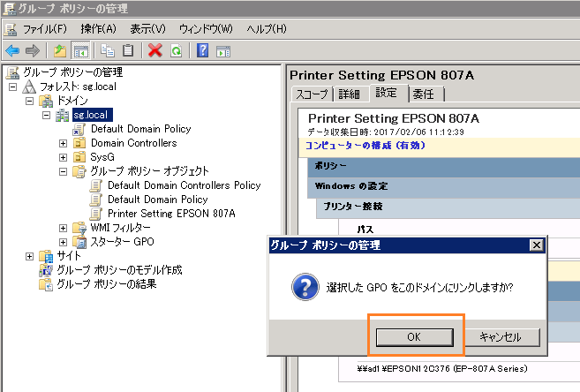Select the グループ ポリシーの管理 root node
This screenshot has width=580, height=392.
click(x=73, y=72)
